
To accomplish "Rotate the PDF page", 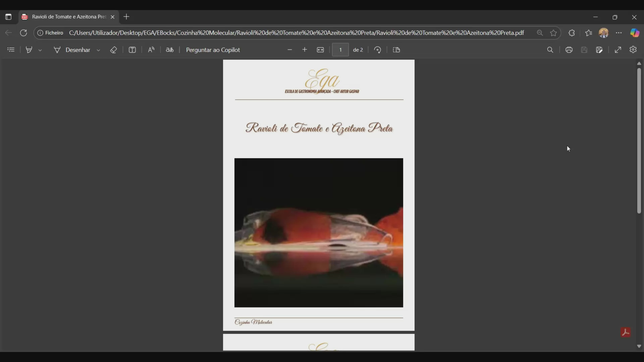I will click(378, 50).
